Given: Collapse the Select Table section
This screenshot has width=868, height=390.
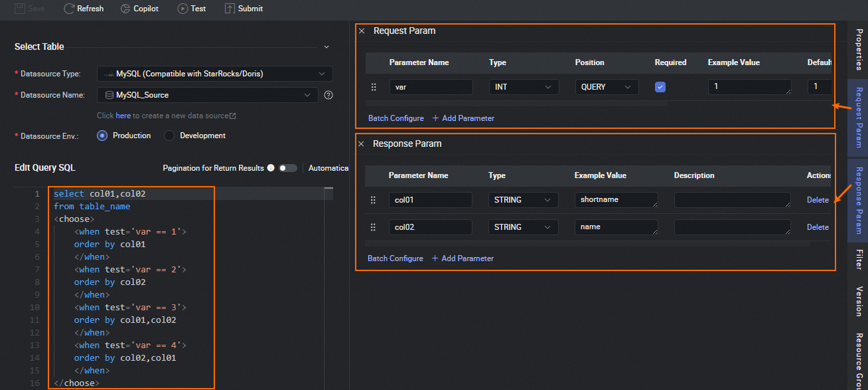Looking at the screenshot, I should click(x=326, y=47).
